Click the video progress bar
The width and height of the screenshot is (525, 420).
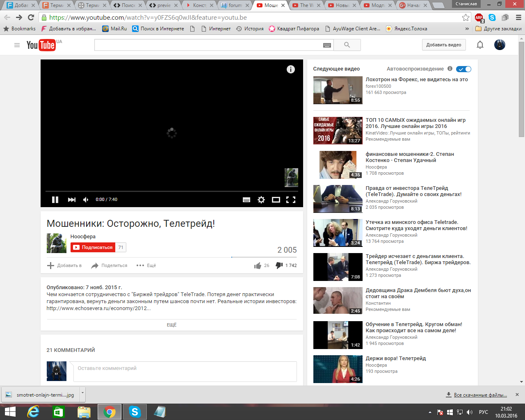[172, 191]
